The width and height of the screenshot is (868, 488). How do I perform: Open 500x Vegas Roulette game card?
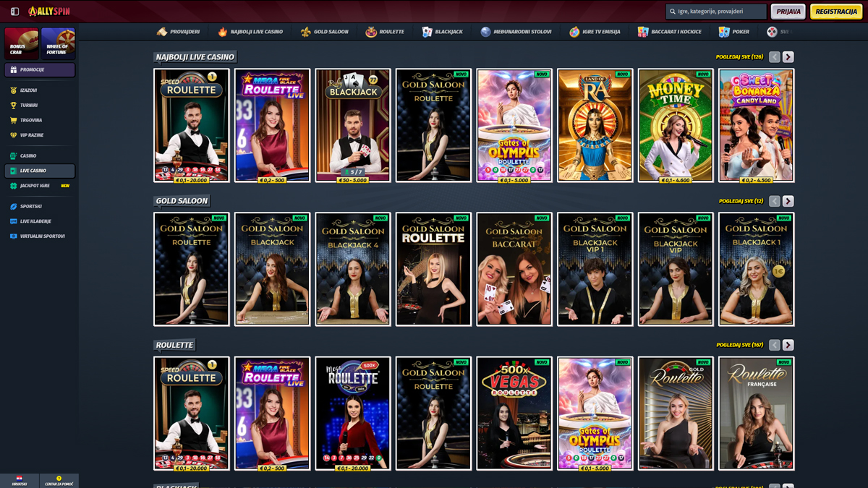[x=514, y=414]
